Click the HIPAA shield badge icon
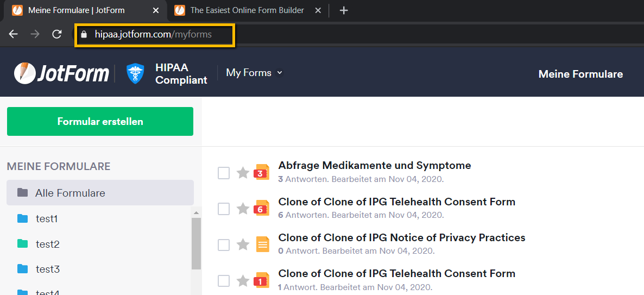The width and height of the screenshot is (644, 295). coord(135,73)
